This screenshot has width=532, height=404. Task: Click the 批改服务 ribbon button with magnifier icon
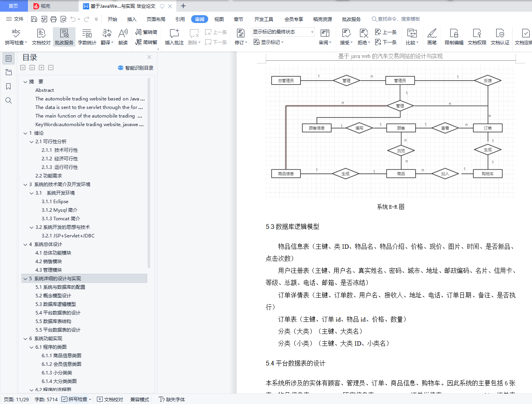click(x=64, y=37)
